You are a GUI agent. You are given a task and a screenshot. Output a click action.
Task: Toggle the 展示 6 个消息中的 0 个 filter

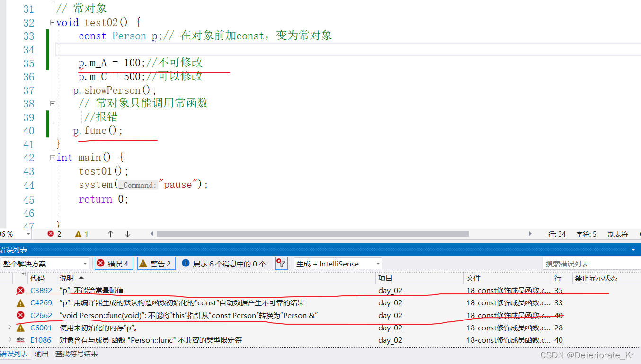pos(224,264)
